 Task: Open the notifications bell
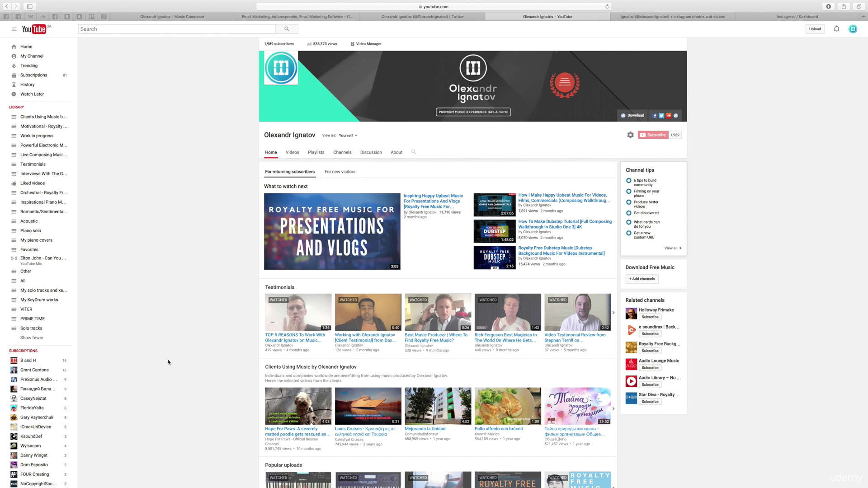click(836, 29)
